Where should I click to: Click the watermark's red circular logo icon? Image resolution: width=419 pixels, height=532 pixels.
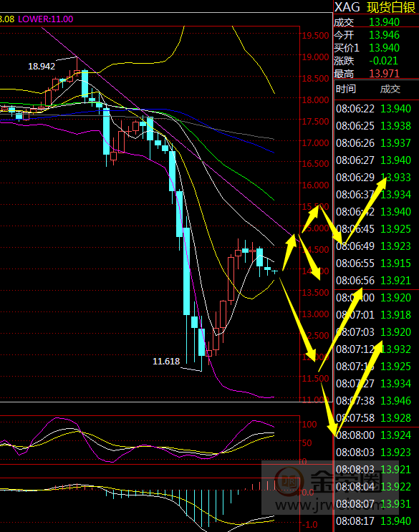pyautogui.click(x=288, y=480)
